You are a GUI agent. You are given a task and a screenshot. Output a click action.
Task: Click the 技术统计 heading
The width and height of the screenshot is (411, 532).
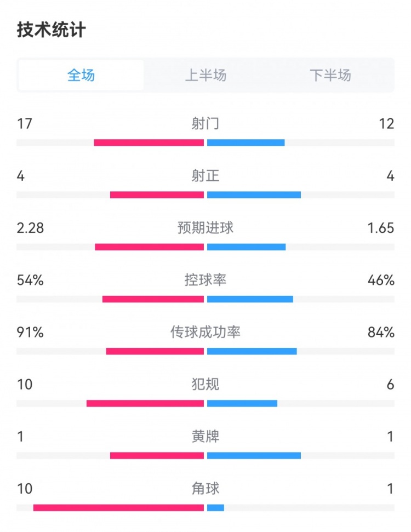pyautogui.click(x=51, y=30)
